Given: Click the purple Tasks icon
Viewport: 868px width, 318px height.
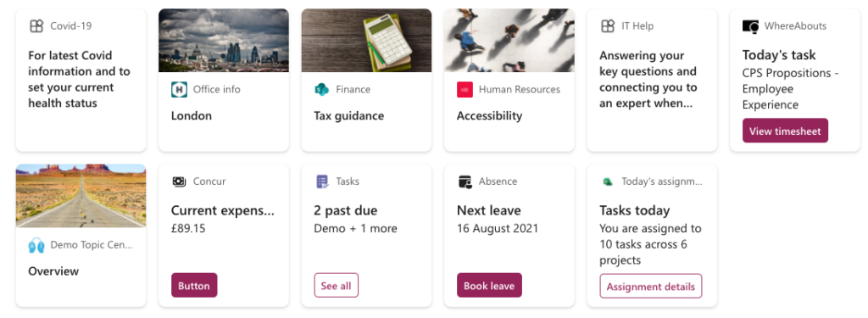Looking at the screenshot, I should (x=322, y=181).
